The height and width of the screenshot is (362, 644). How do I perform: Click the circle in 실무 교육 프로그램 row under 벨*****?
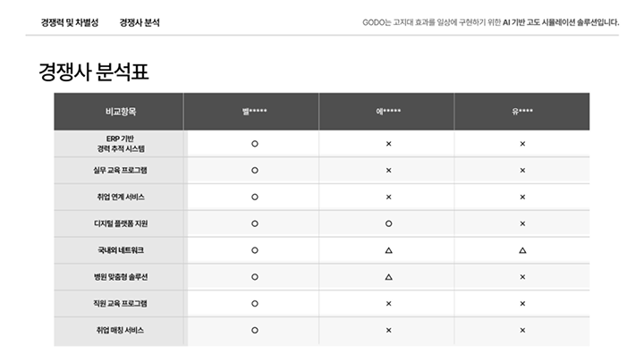pyautogui.click(x=255, y=170)
